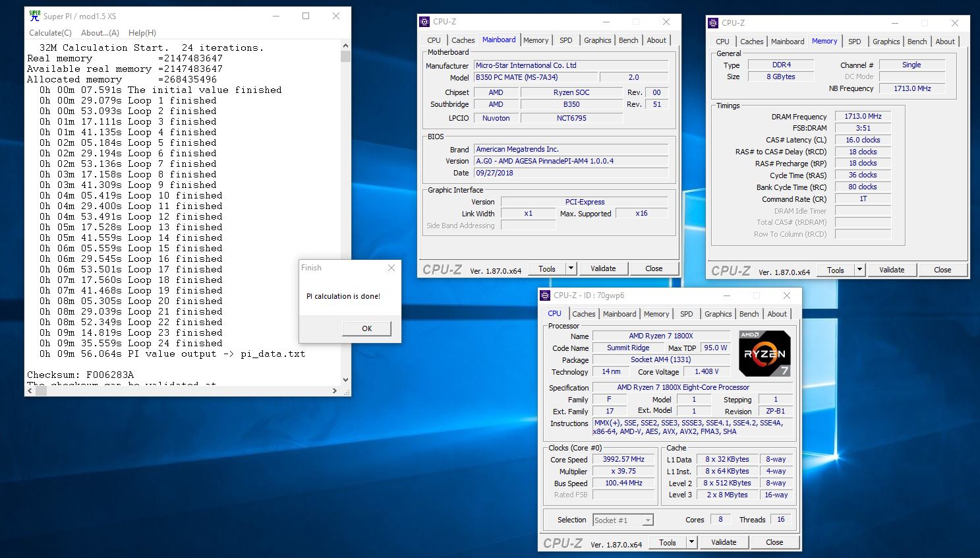Image resolution: width=980 pixels, height=558 pixels.
Task: Switch to Memory tab in the 70gwp6 CPU-Z window
Action: (656, 314)
